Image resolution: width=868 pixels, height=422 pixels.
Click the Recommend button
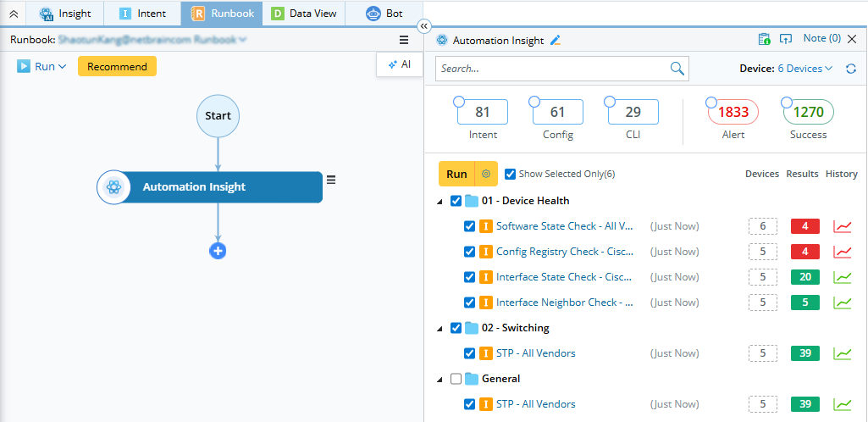[117, 66]
